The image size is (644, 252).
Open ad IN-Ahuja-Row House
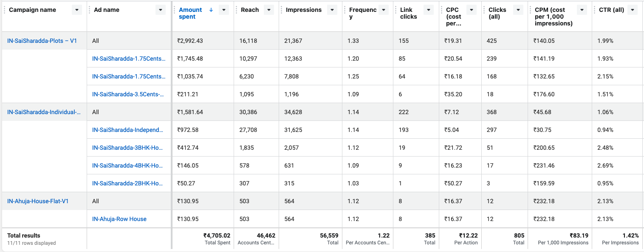119,219
